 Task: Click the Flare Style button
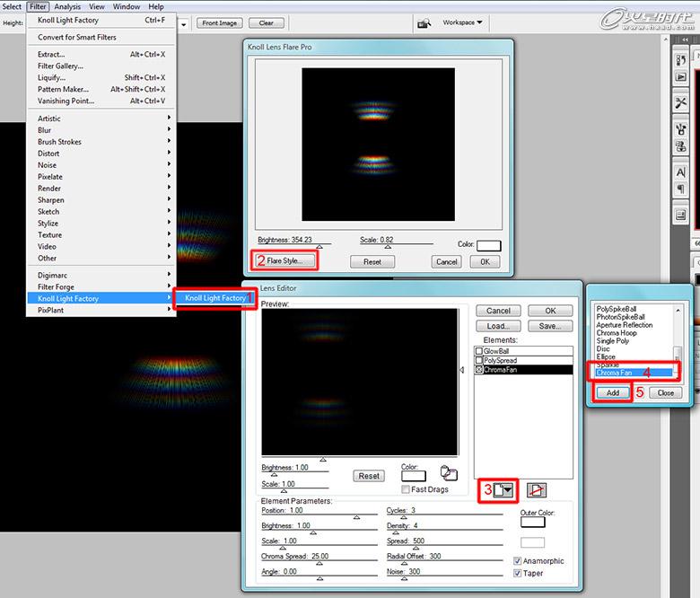284,260
